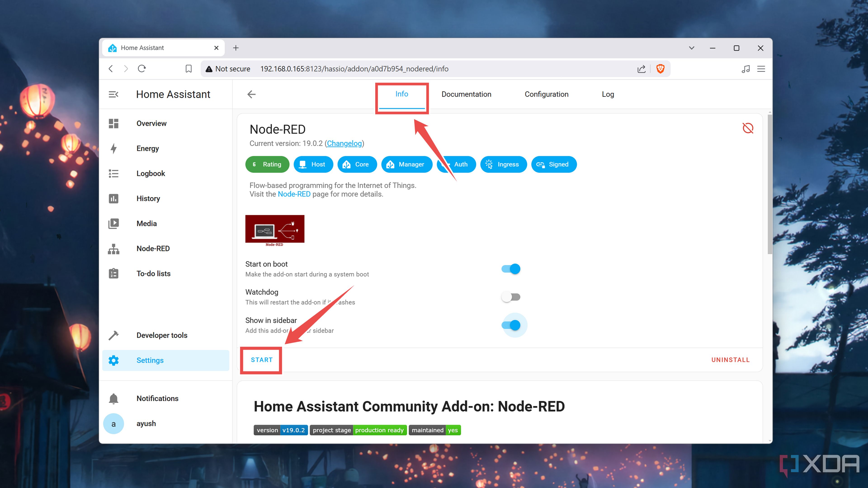Open the History panel
The width and height of the screenshot is (868, 488).
148,198
